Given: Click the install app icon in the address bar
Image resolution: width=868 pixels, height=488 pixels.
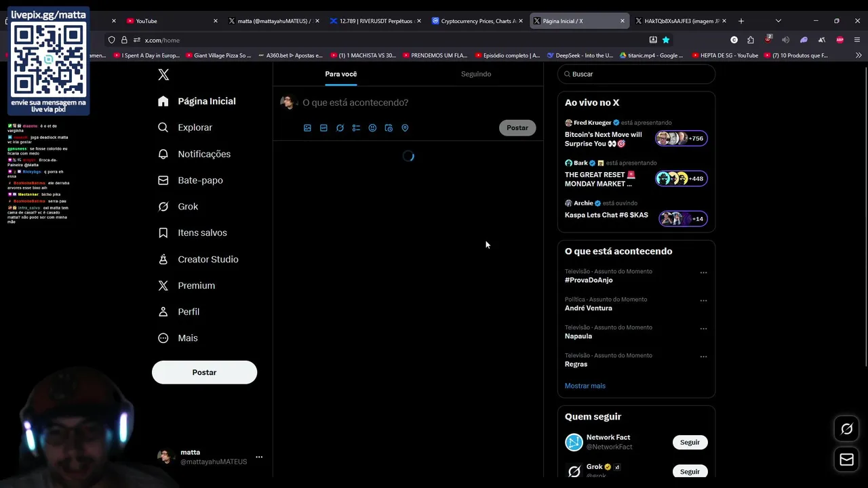Looking at the screenshot, I should 653,40.
